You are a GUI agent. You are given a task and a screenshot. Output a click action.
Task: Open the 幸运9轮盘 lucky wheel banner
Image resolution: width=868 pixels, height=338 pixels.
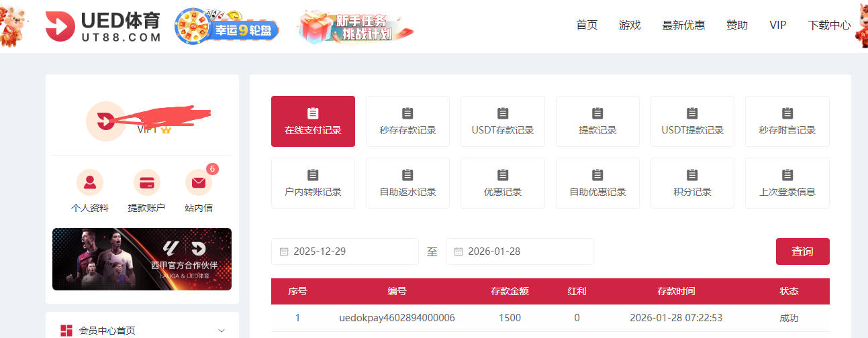point(226,27)
